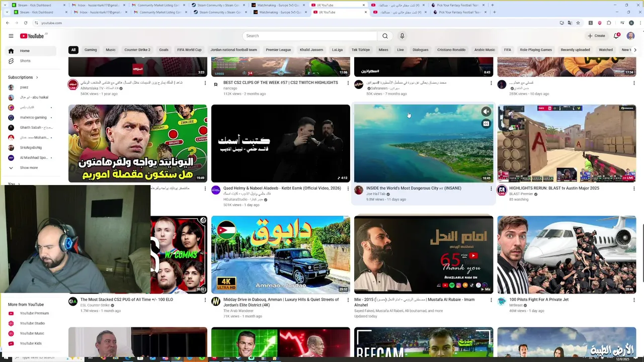Open The Arab Wanderer channel avatar
644x362 pixels.
(x=216, y=301)
